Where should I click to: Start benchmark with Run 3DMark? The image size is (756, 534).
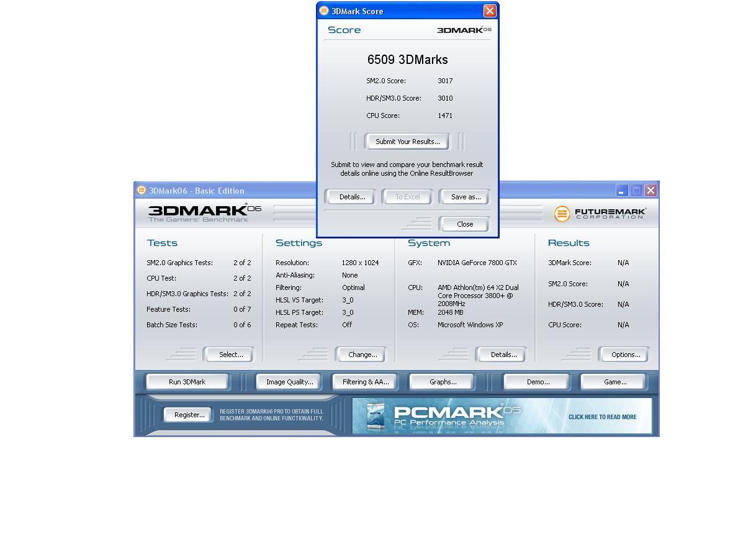pos(187,382)
